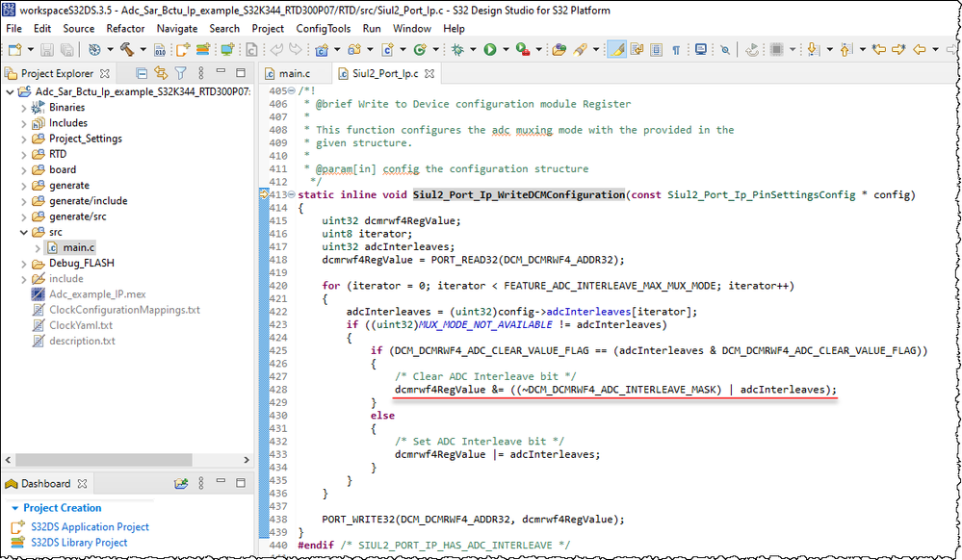Toggle Show Whitespace Characters in the toolbar

click(x=674, y=49)
